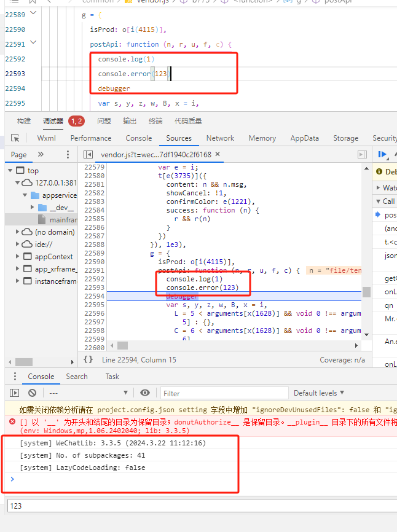Select the Page navigator tab
The width and height of the screenshot is (397, 532).
click(x=18, y=155)
